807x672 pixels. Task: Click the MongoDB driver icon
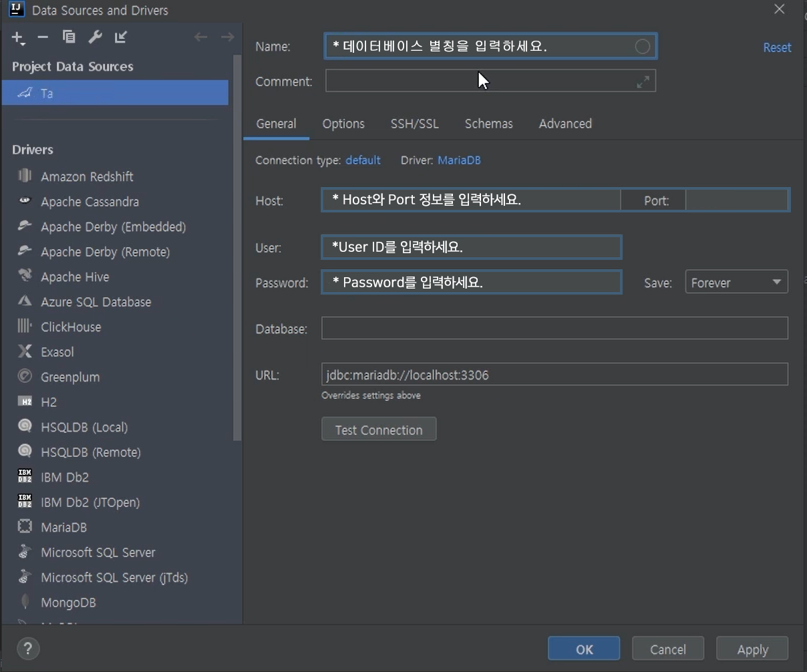(x=25, y=602)
